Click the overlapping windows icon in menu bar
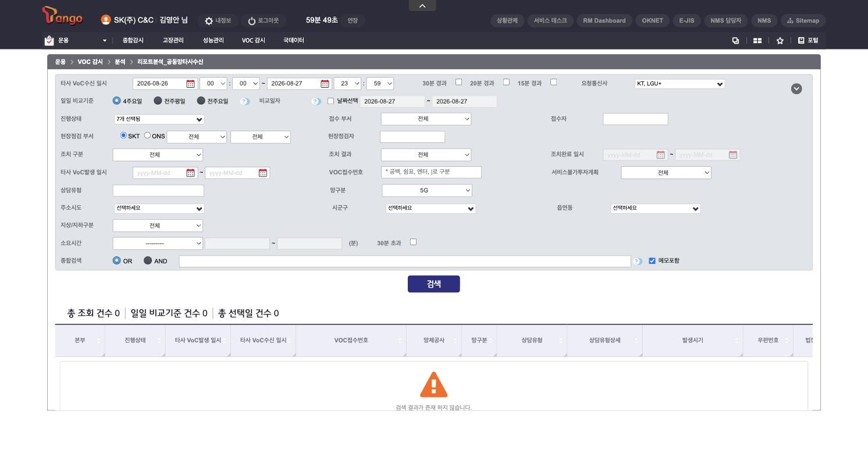This screenshot has height=472, width=868. coord(735,41)
